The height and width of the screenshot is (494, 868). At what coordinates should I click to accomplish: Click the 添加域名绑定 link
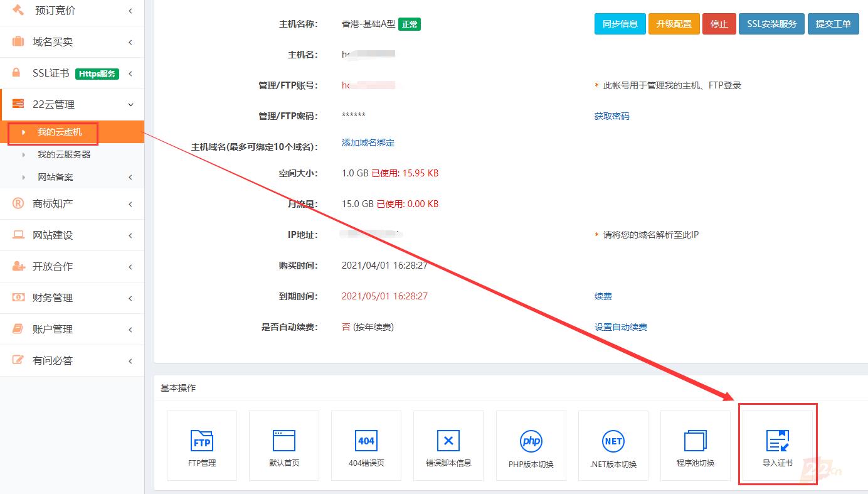[368, 142]
